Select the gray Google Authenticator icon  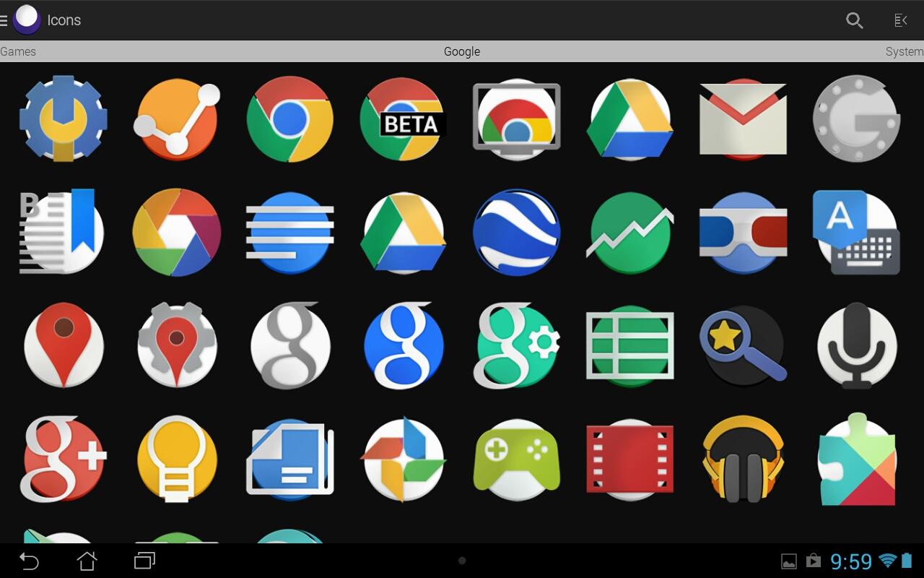[x=857, y=119]
